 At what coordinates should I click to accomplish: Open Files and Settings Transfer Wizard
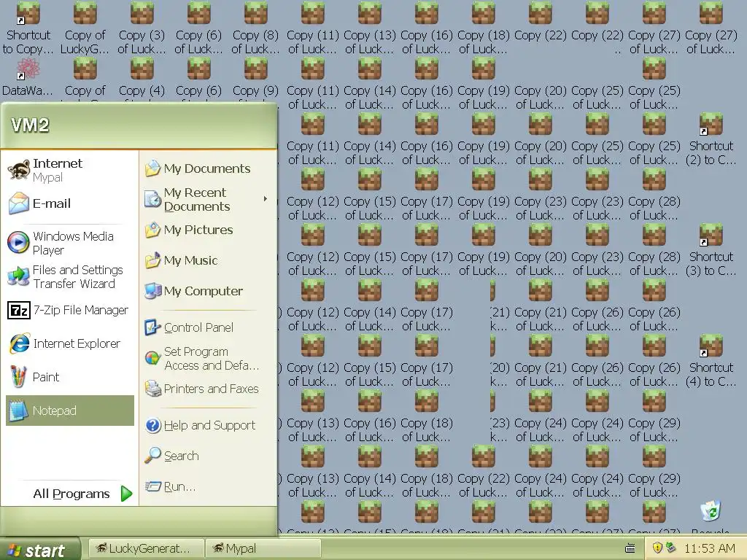(69, 276)
